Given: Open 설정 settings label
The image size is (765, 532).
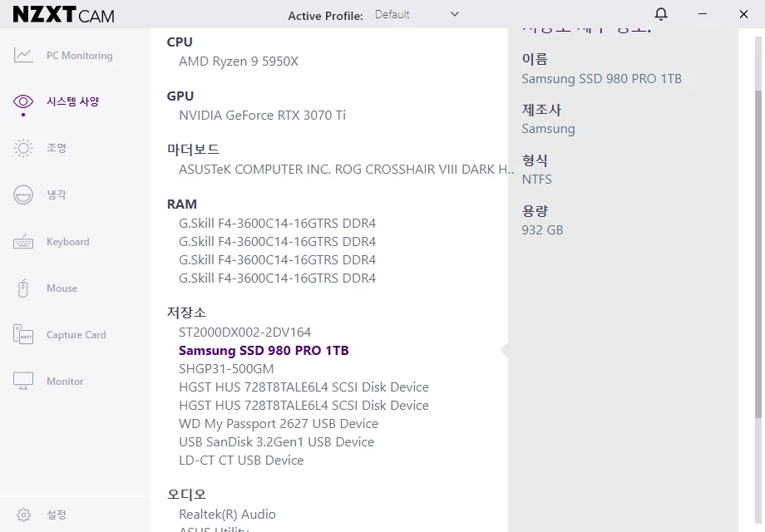Looking at the screenshot, I should point(56,515).
